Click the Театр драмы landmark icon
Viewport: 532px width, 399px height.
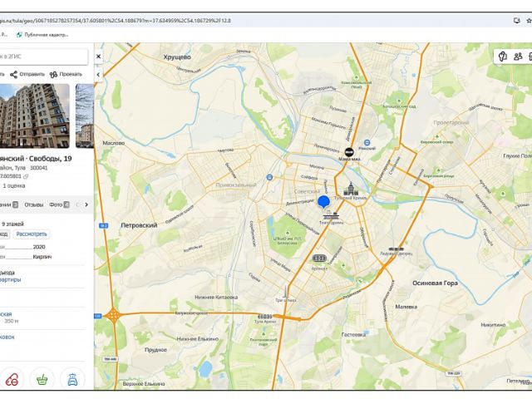331,215
